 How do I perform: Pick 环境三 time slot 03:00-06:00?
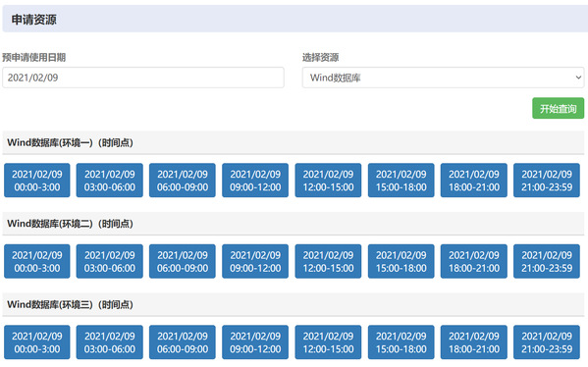coord(110,342)
